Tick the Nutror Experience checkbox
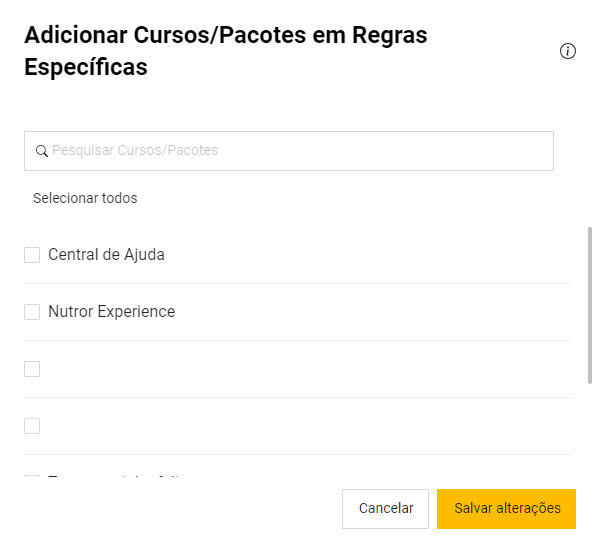This screenshot has width=599, height=543. 32,312
